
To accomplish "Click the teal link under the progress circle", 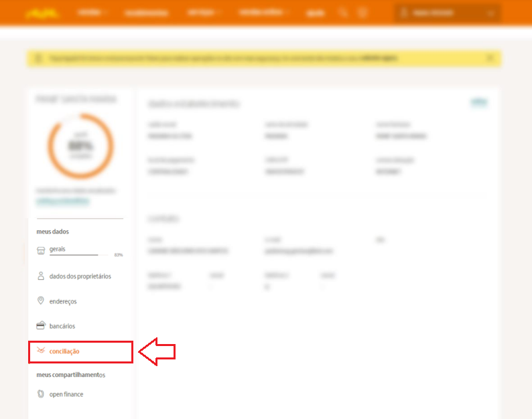I will tap(63, 201).
